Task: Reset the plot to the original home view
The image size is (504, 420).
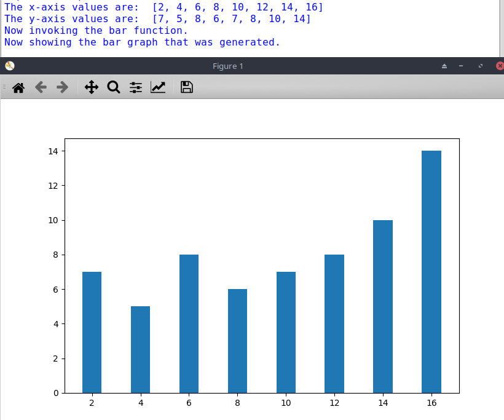Action: [x=18, y=87]
